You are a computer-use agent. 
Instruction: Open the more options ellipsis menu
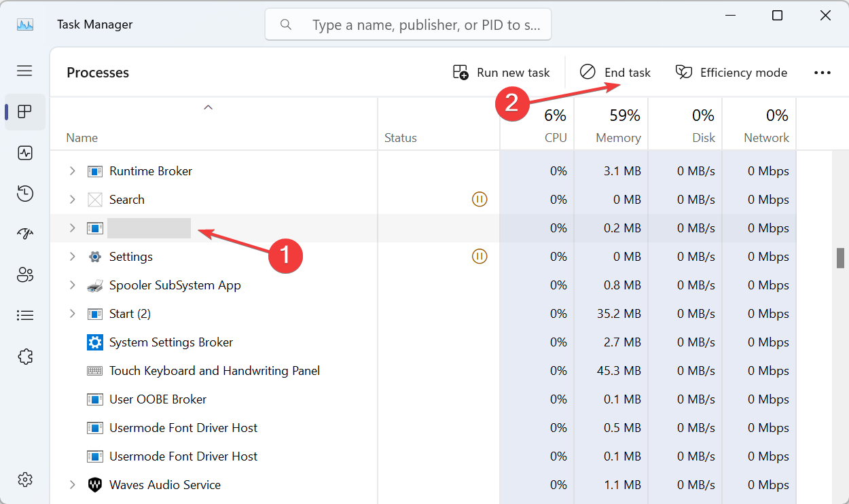pos(822,73)
